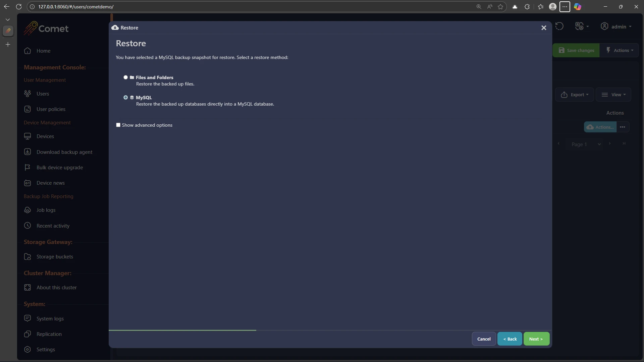Open Replication settings
This screenshot has width=644, height=362.
(x=49, y=334)
